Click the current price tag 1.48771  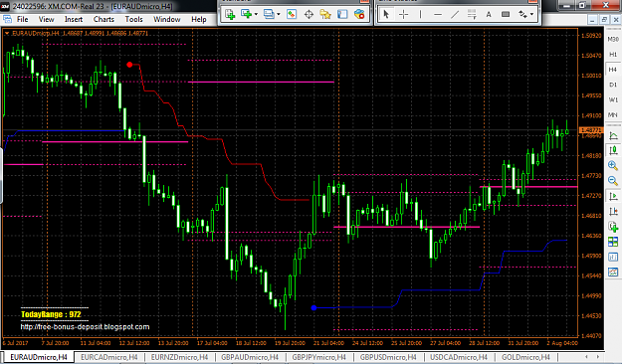click(591, 130)
